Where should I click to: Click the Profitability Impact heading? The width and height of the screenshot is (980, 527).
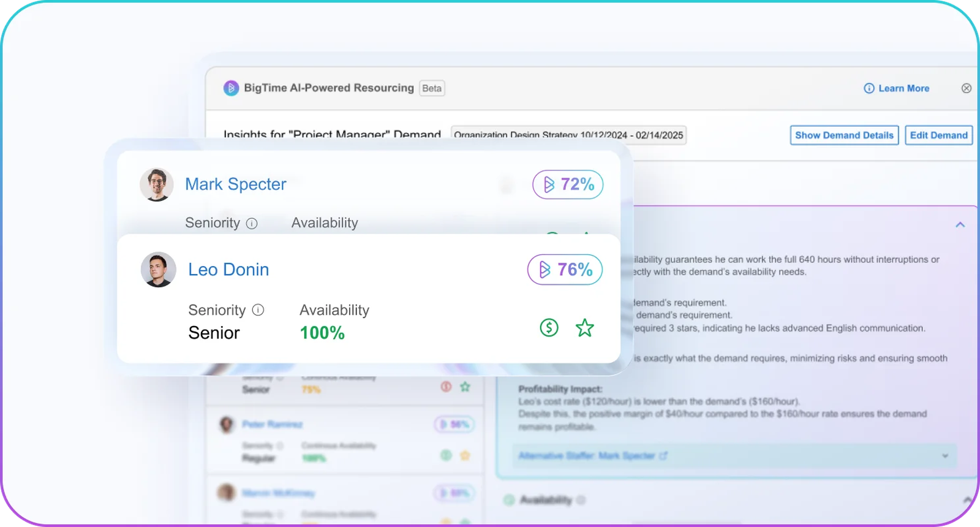[x=560, y=389]
